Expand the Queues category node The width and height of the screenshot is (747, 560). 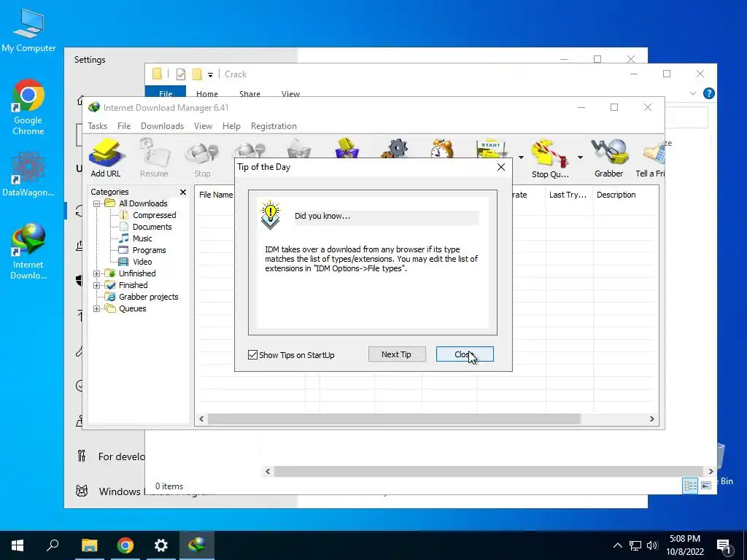[96, 308]
